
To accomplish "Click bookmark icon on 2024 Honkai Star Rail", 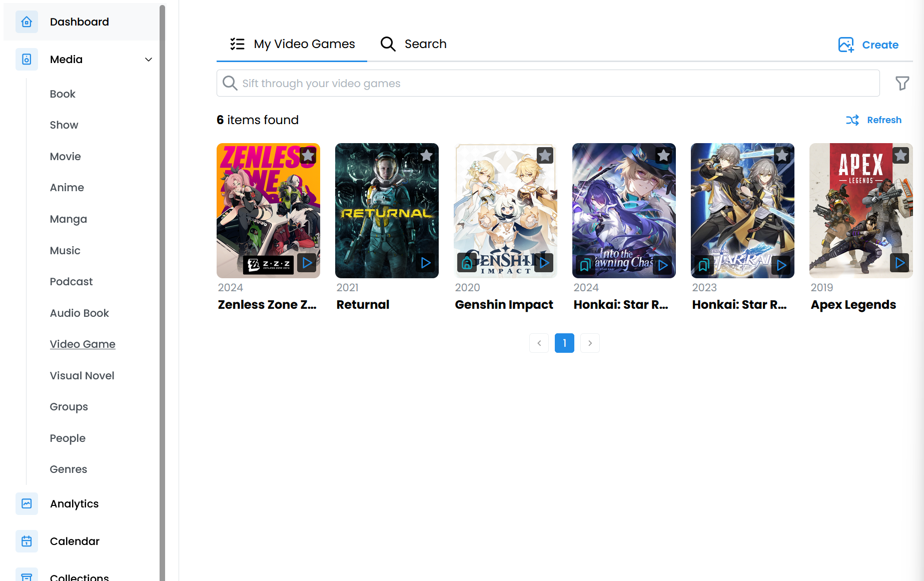I will point(585,265).
